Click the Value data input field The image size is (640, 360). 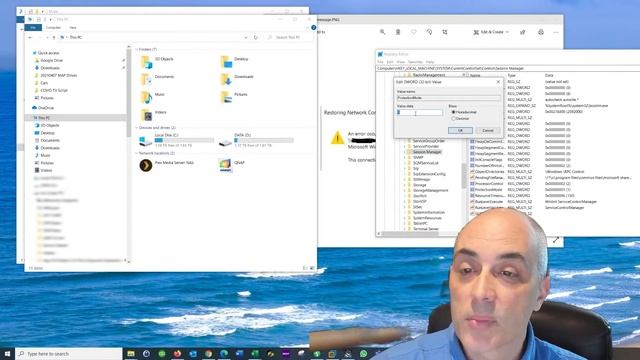point(420,112)
